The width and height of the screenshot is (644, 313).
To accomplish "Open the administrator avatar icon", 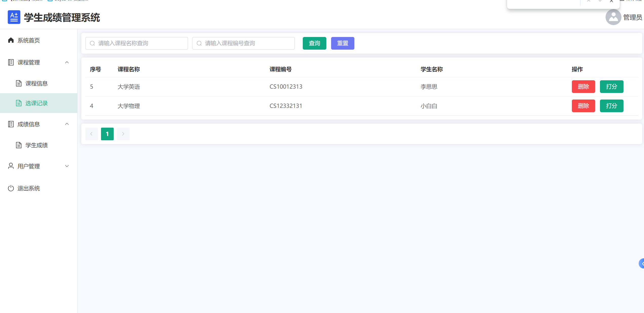I will click(x=613, y=17).
